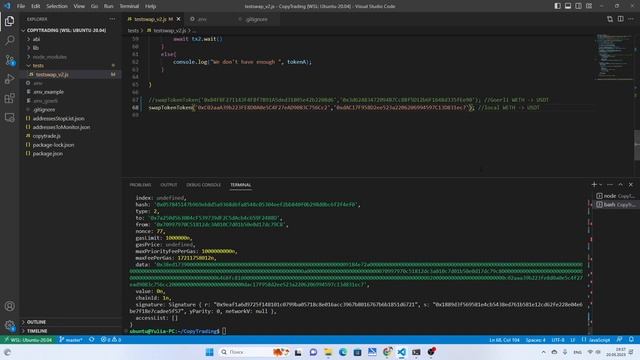640x360 pixels.
Task: Open the Run menu
Action: click(109, 6)
